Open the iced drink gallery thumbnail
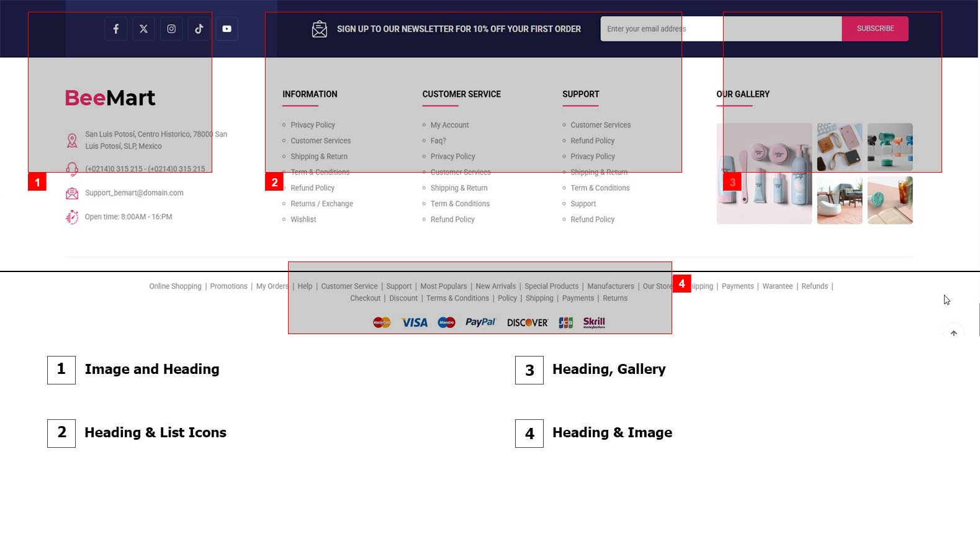980x559 pixels. pyautogui.click(x=889, y=201)
